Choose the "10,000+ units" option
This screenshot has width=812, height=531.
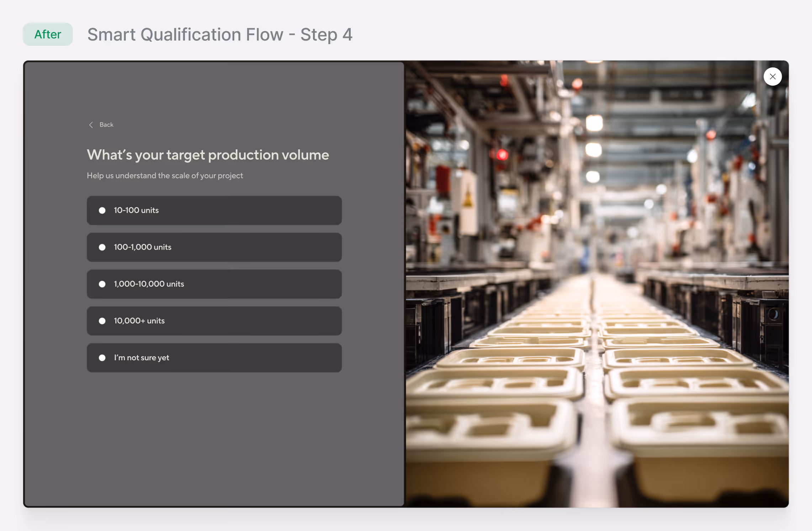click(x=214, y=320)
